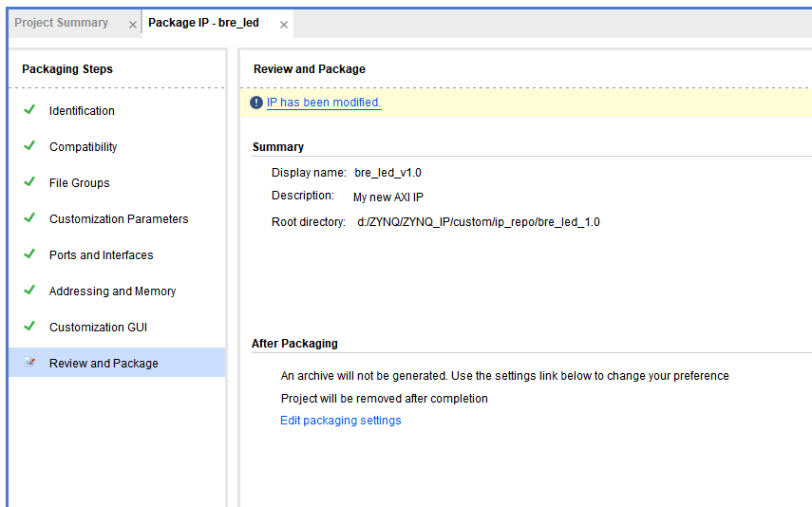Click the info icon in the yellow banner
This screenshot has height=507, width=812.
[x=256, y=103]
